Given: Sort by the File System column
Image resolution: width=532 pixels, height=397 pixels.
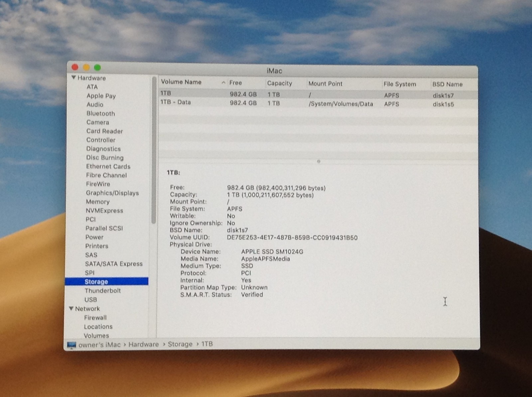Looking at the screenshot, I should [x=406, y=84].
